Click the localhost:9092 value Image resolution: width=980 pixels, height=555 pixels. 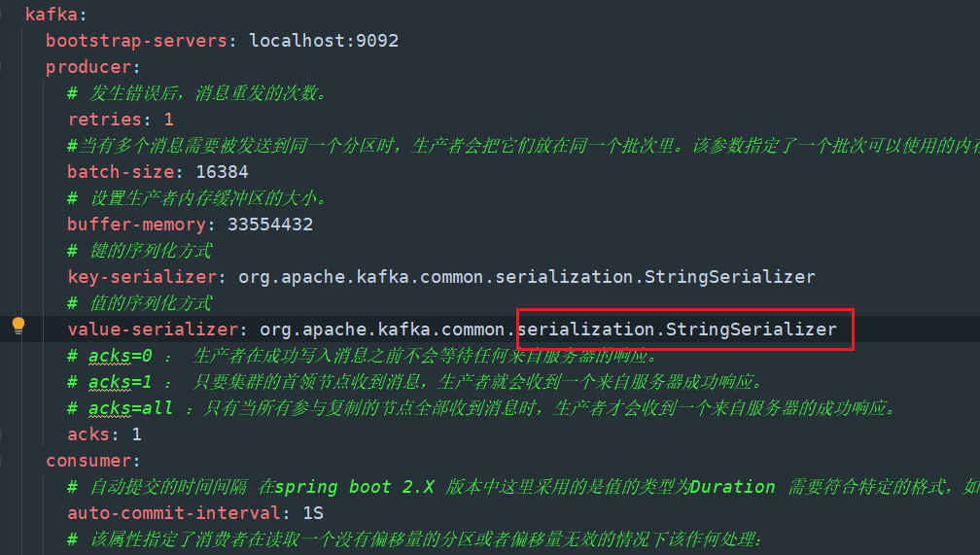[324, 41]
